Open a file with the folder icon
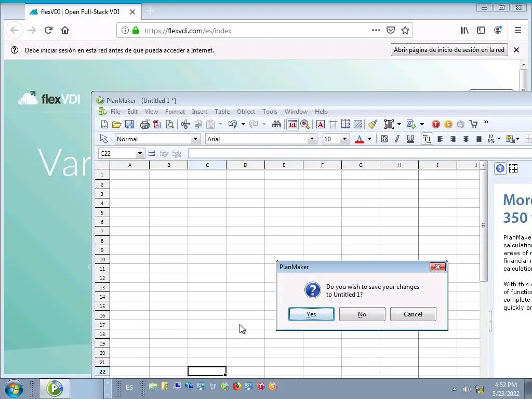Viewport: 532px width, 399px height. pyautogui.click(x=117, y=124)
